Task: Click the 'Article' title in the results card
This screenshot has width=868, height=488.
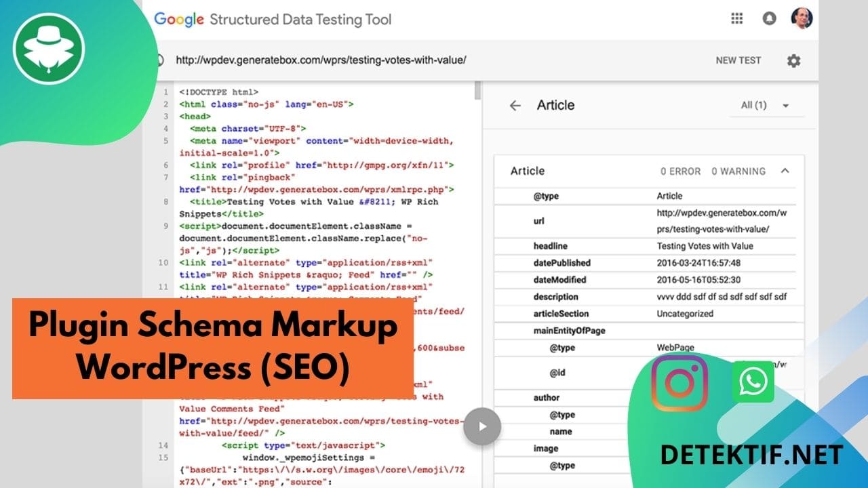Action: pos(528,171)
